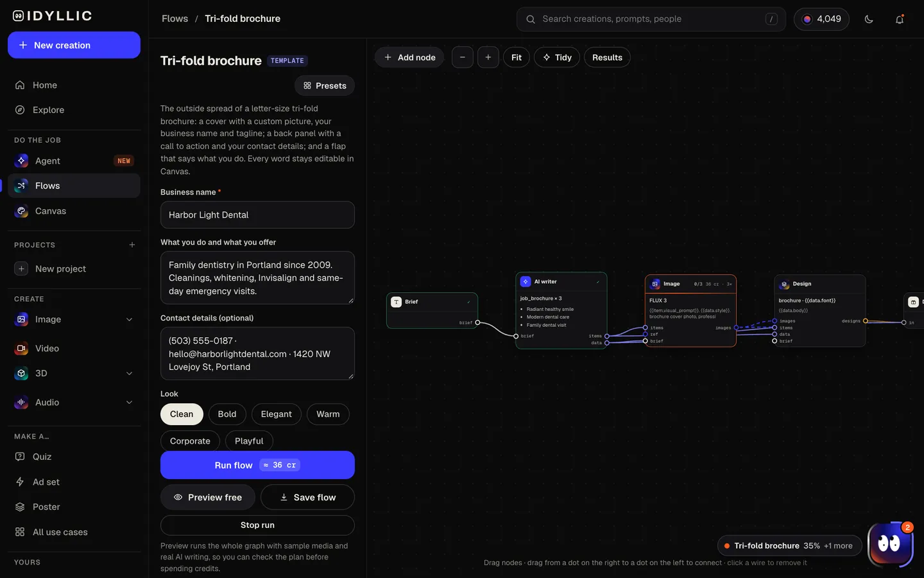Zoom in the graph with the plus button

(x=488, y=57)
